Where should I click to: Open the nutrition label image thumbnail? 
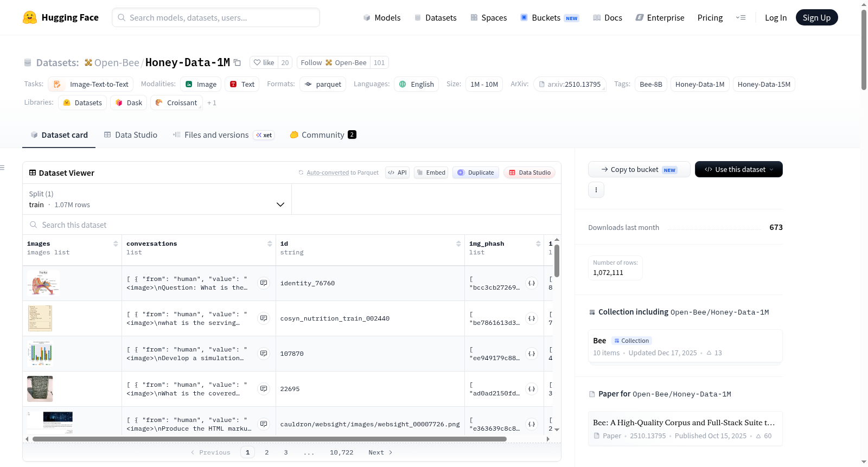tap(40, 318)
